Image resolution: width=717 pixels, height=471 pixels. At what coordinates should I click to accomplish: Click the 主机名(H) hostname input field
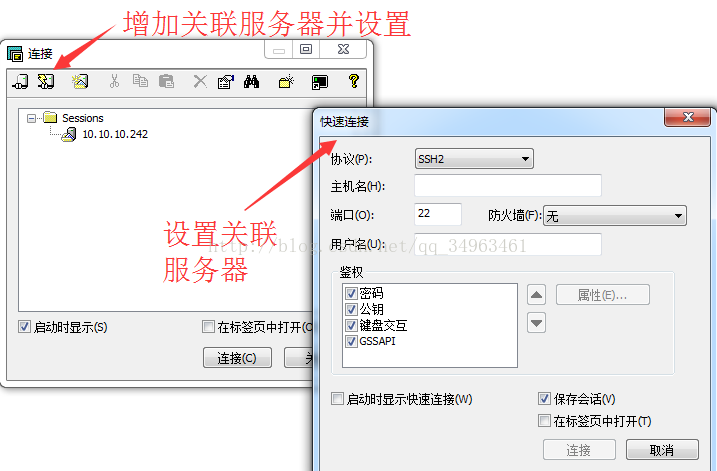click(508, 186)
